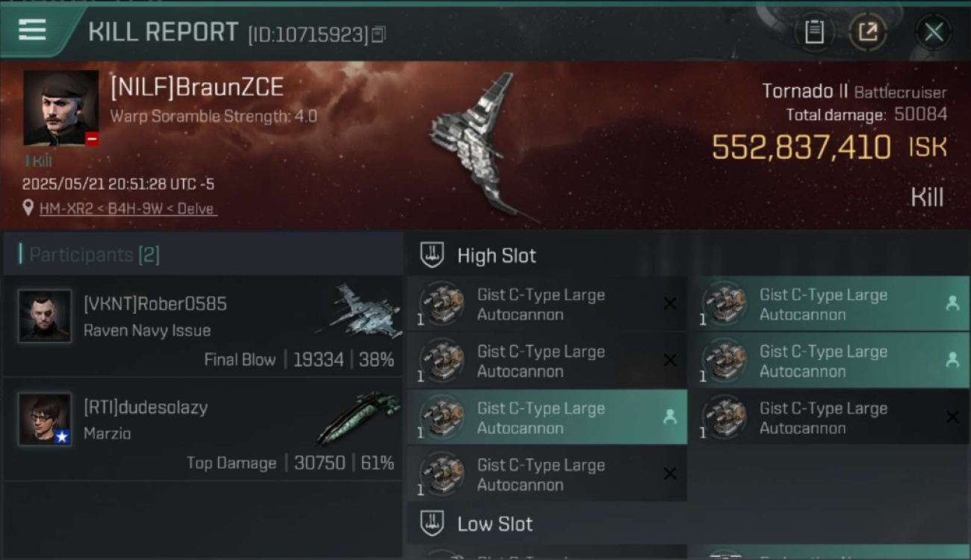Select the last destroyed Autocannon in the left column
Viewport: 971px width, 560px height.
coord(547,474)
